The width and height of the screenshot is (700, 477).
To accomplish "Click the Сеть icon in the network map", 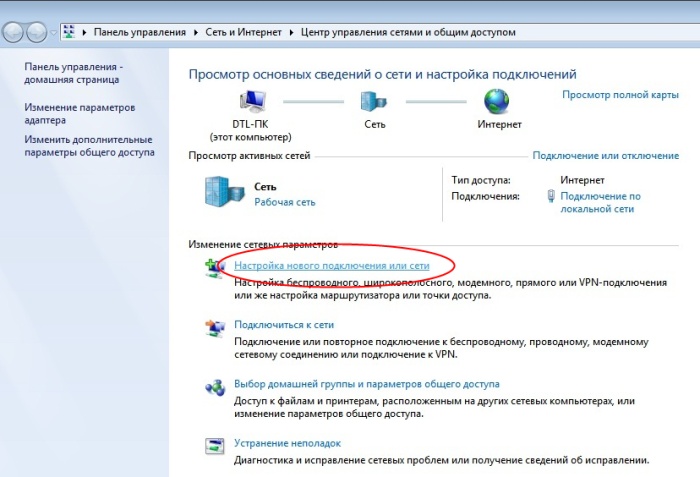I will coord(374,102).
